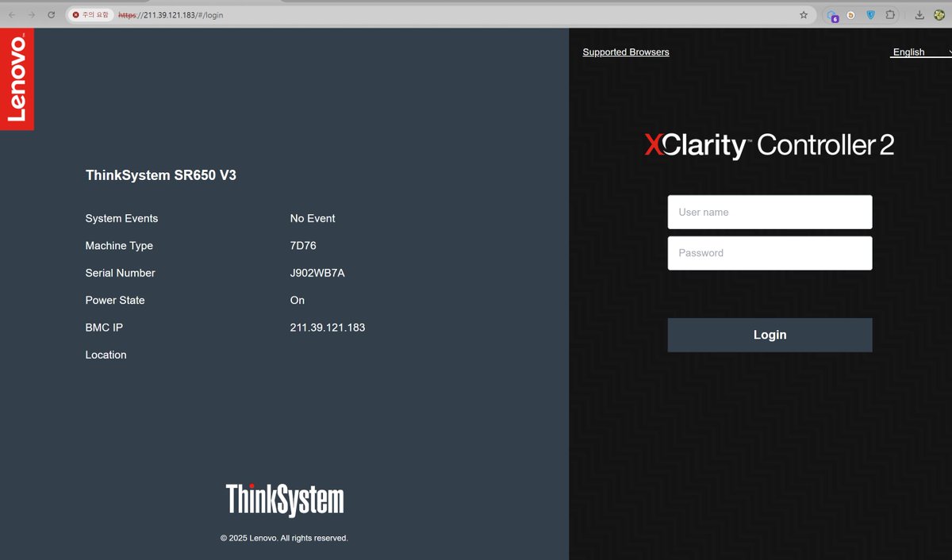The height and width of the screenshot is (560, 952).
Task: Click the 'Machine Type' label
Action: 119,246
